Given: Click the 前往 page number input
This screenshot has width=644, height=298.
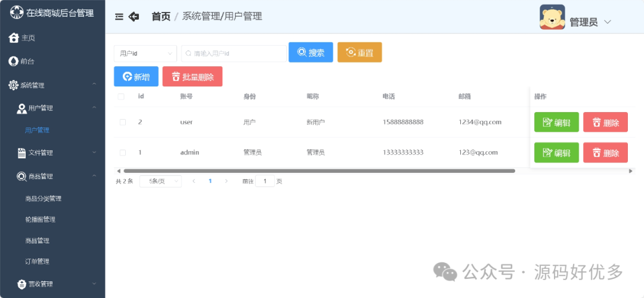Looking at the screenshot, I should pyautogui.click(x=265, y=181).
